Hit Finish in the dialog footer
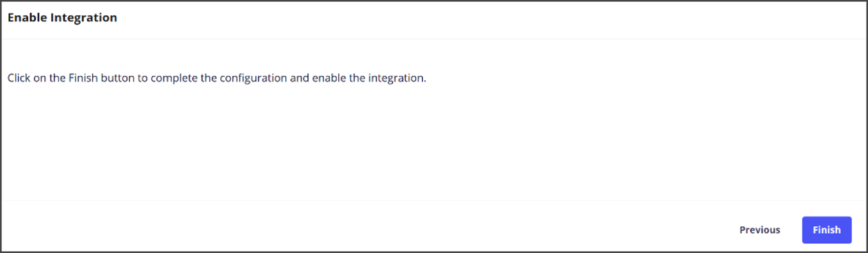 pos(826,230)
